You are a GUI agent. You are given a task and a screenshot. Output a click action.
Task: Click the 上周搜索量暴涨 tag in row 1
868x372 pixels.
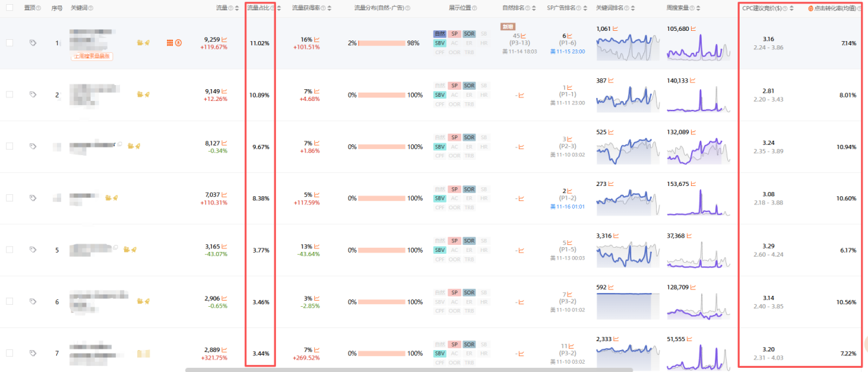point(92,56)
